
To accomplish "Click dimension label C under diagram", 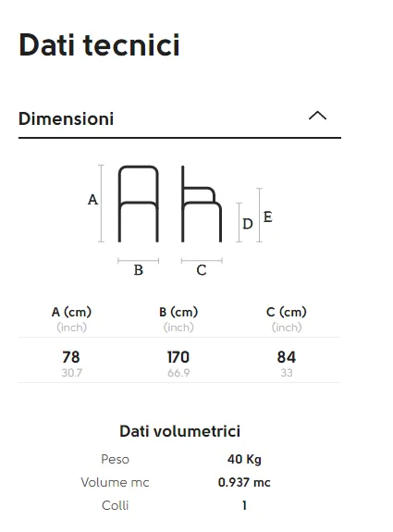I will (x=202, y=270).
